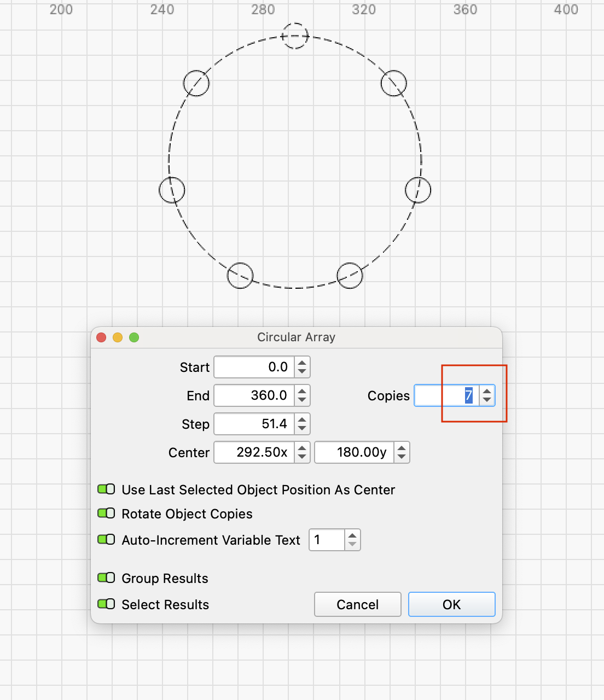This screenshot has height=700, width=604.
Task: Decrease the End angle value
Action: click(302, 400)
